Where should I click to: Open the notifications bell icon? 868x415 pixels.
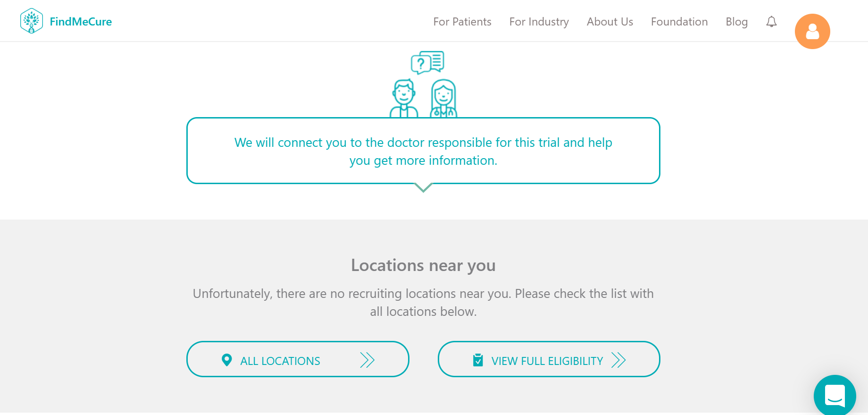[x=771, y=22]
